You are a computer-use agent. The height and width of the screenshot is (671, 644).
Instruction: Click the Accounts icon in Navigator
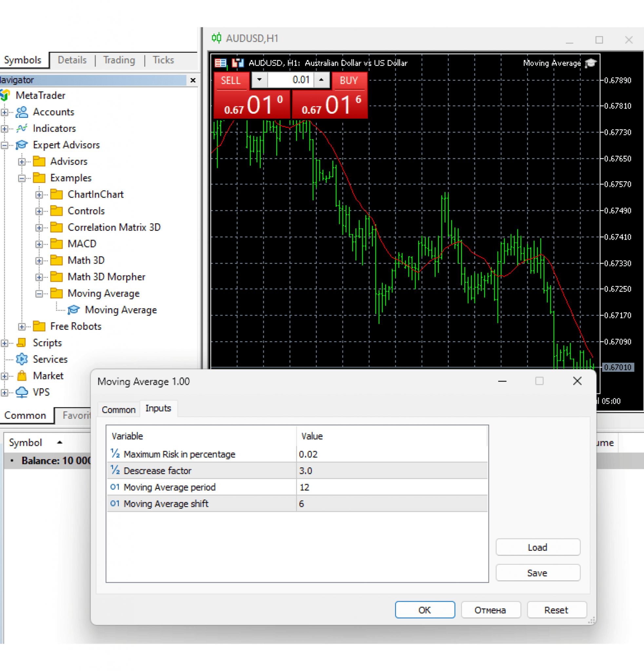tap(22, 112)
